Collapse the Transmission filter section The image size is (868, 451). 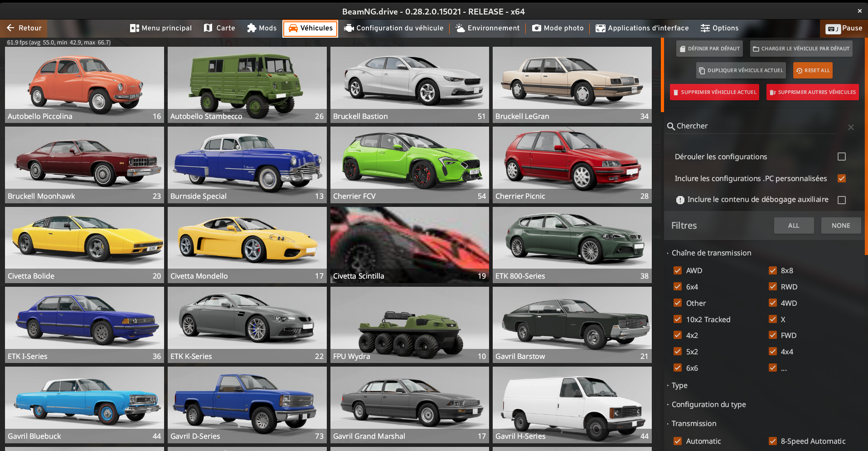(x=693, y=424)
